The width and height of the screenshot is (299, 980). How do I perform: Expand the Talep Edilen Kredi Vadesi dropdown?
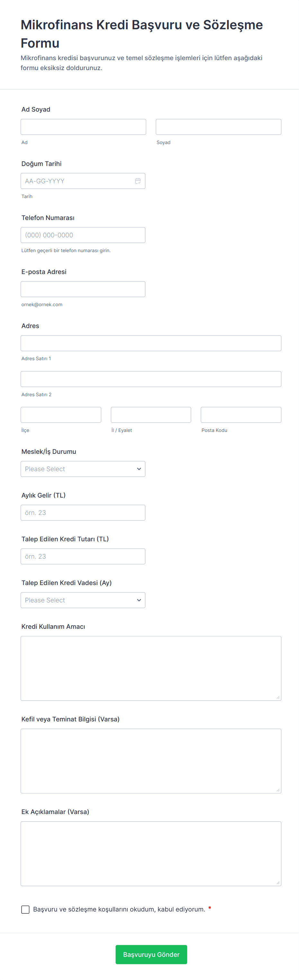pos(83,600)
